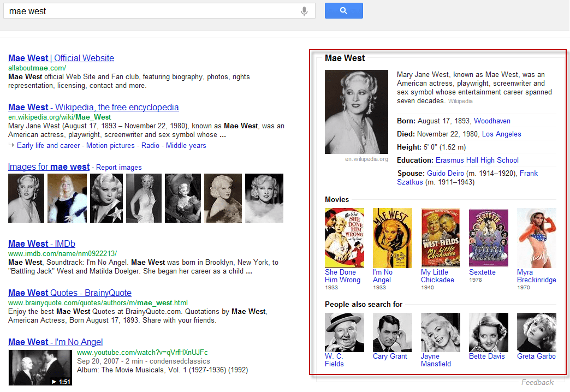Click the She Done Him Wrong poster

pos(345,238)
